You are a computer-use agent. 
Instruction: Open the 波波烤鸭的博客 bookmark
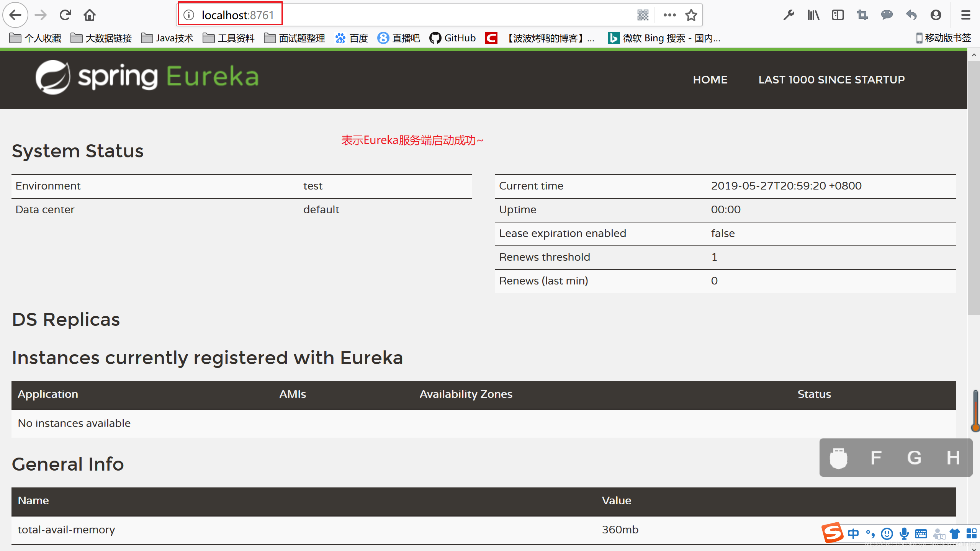pos(540,38)
